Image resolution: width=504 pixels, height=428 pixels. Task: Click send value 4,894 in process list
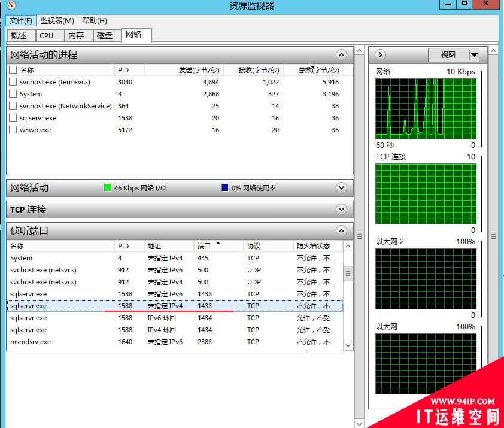[x=211, y=82]
